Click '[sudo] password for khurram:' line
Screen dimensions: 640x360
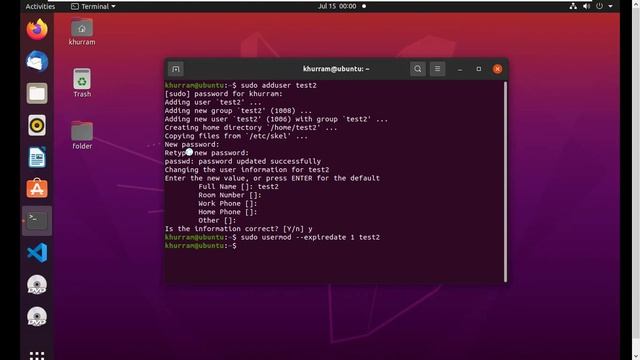(x=224, y=94)
